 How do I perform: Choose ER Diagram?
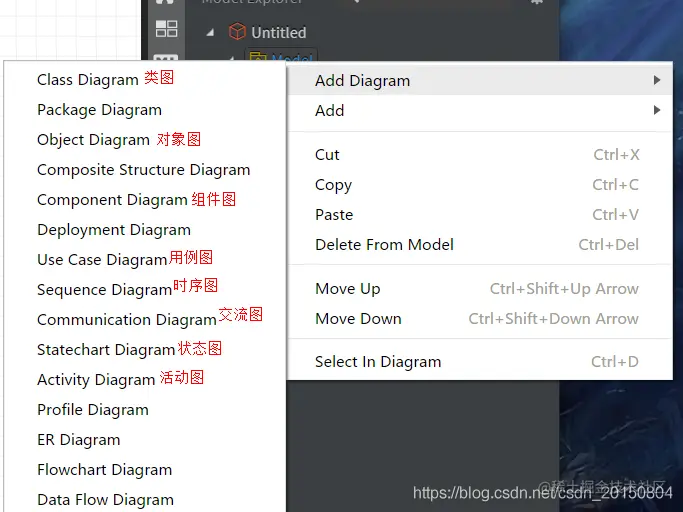(x=145, y=440)
